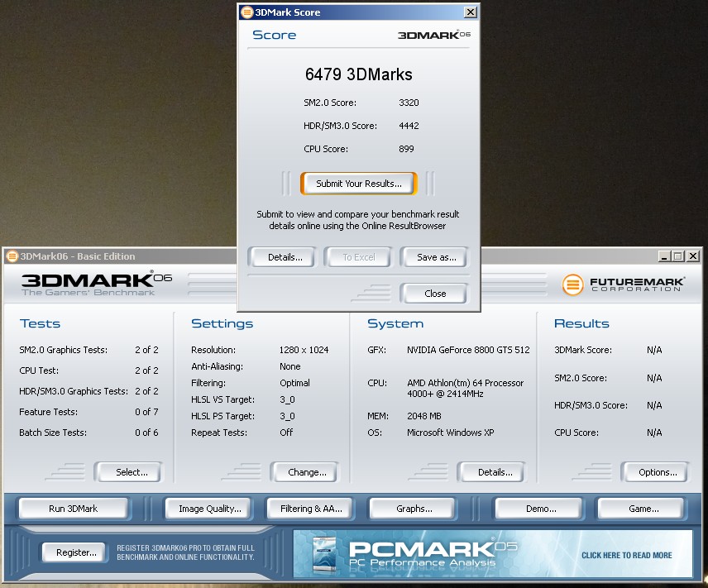Click the To Excel button
This screenshot has width=708, height=588.
pos(358,257)
